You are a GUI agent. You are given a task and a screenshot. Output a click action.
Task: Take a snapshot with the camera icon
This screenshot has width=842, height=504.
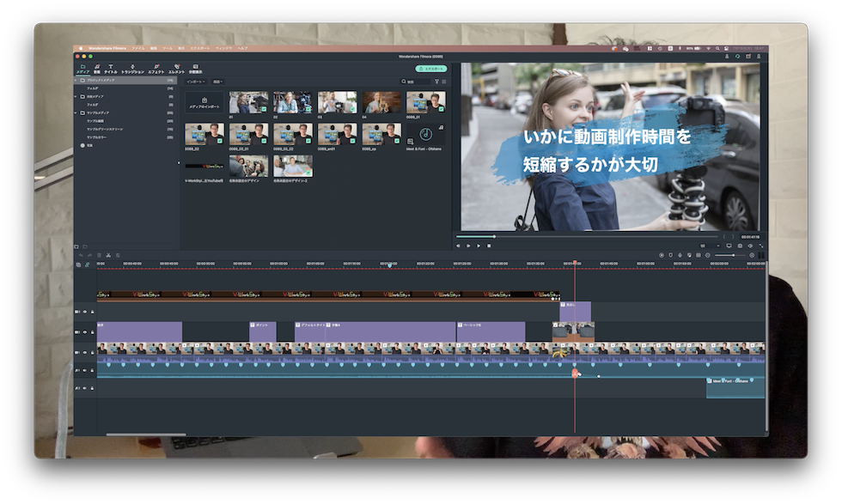(740, 246)
